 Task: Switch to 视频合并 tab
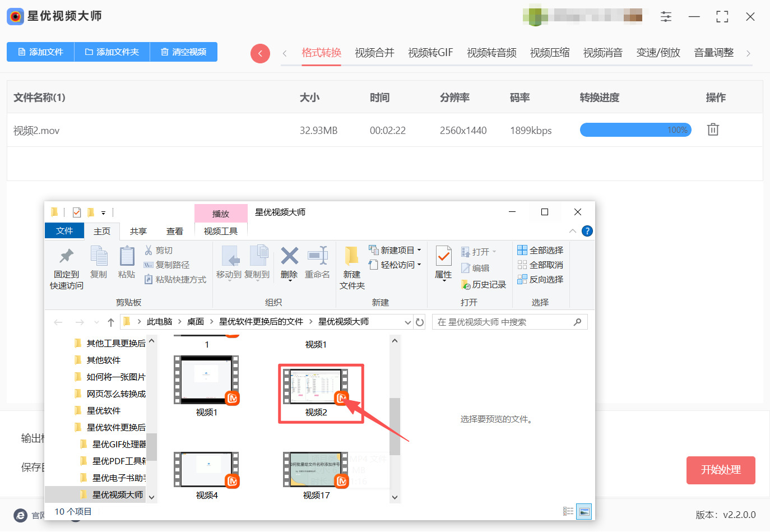[374, 53]
